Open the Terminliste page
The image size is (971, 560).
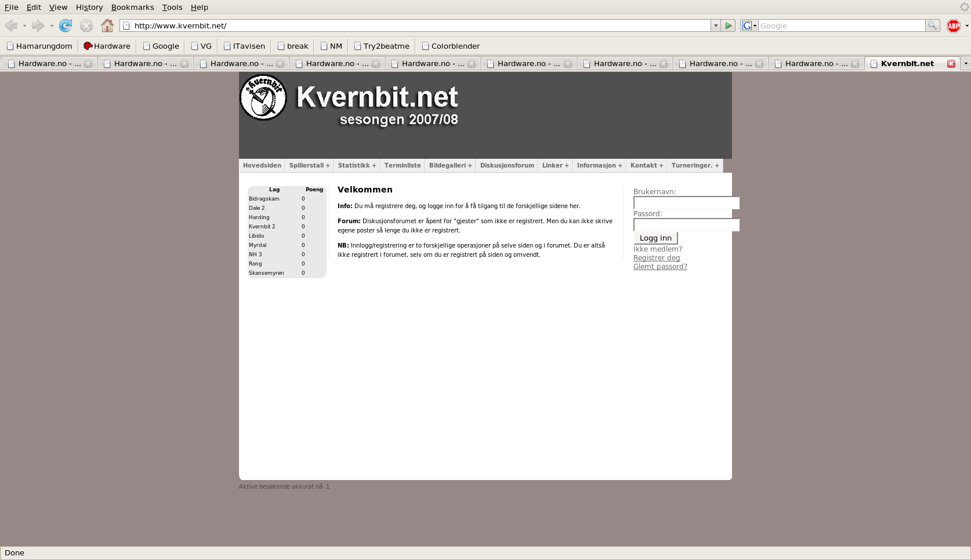[x=403, y=166]
